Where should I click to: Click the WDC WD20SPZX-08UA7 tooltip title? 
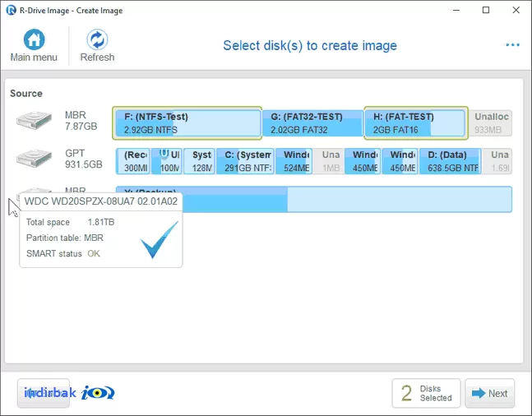(101, 201)
